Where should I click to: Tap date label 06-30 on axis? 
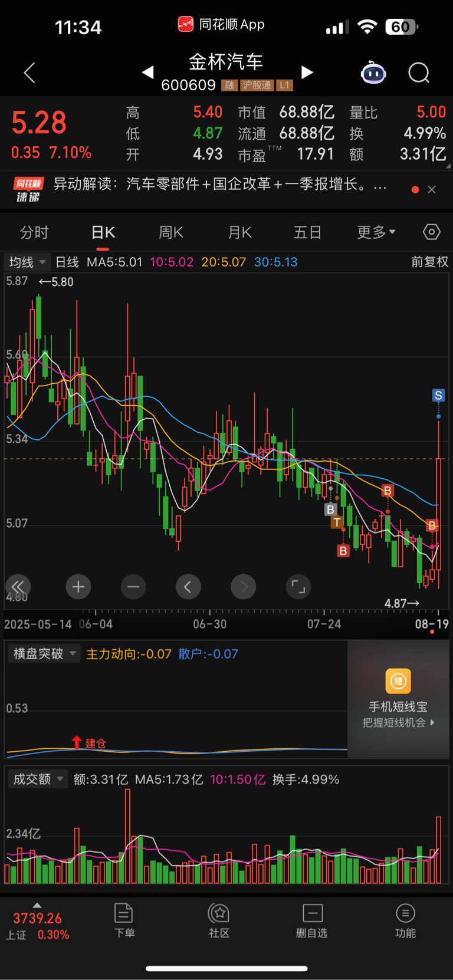[209, 624]
